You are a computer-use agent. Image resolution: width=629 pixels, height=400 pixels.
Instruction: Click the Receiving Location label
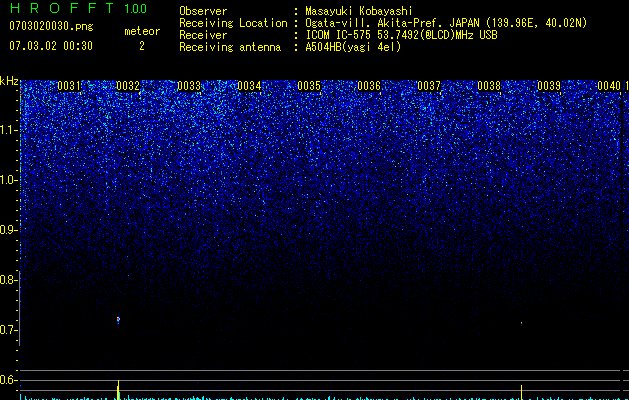point(233,23)
